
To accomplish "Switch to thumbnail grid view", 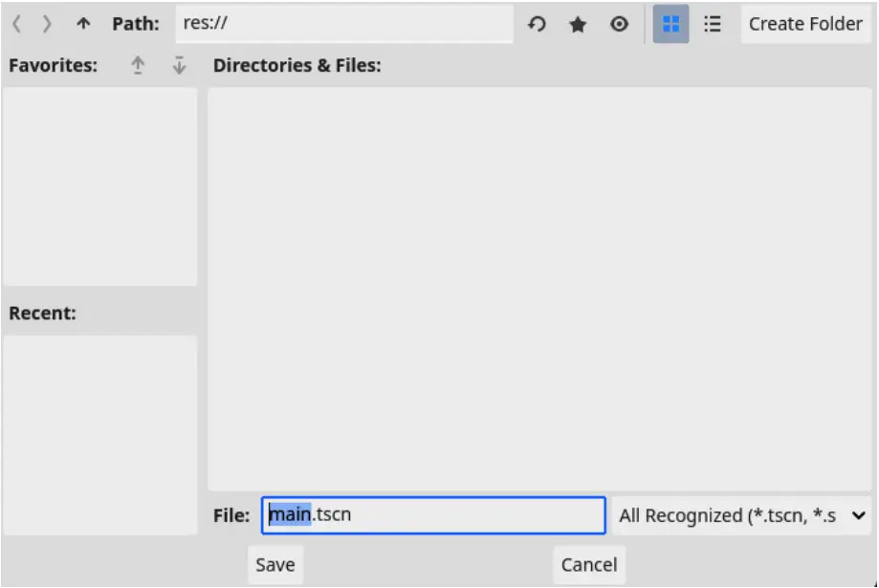I will (670, 25).
